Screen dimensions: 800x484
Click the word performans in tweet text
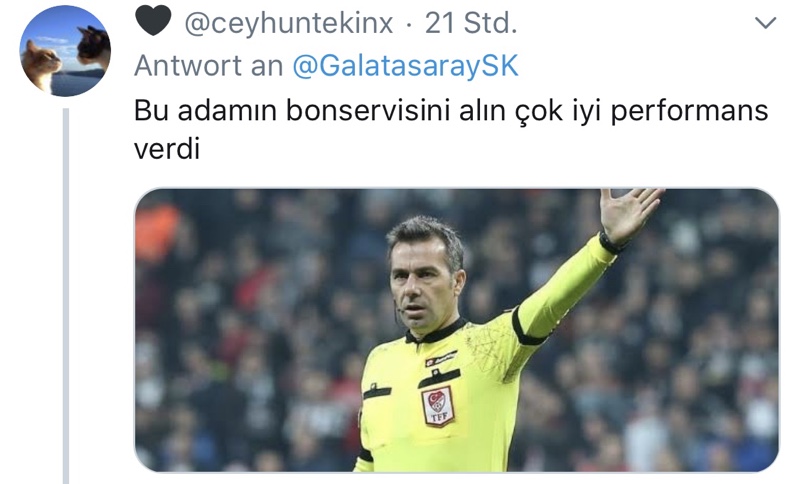(x=689, y=111)
